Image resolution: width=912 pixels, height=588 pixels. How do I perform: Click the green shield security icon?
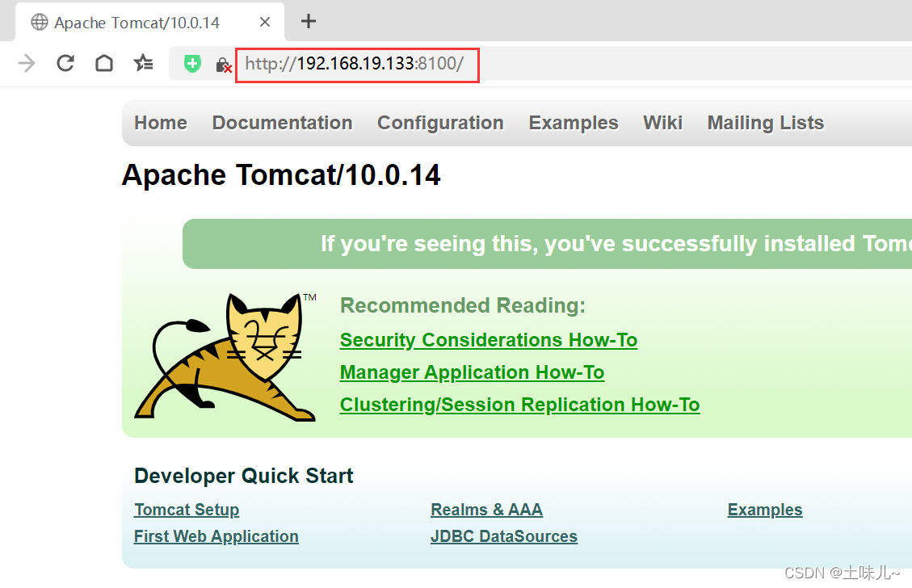(192, 63)
